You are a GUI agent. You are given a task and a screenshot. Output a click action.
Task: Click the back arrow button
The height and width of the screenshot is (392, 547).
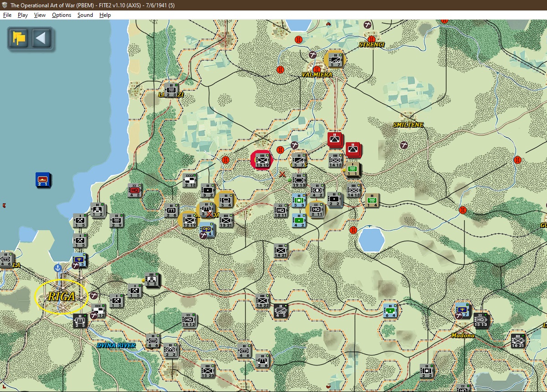click(x=41, y=38)
